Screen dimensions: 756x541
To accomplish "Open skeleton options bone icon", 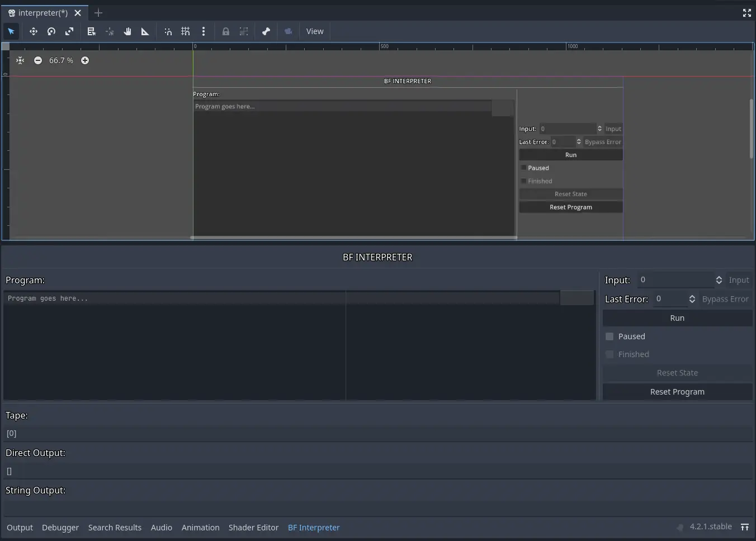I will pyautogui.click(x=266, y=31).
